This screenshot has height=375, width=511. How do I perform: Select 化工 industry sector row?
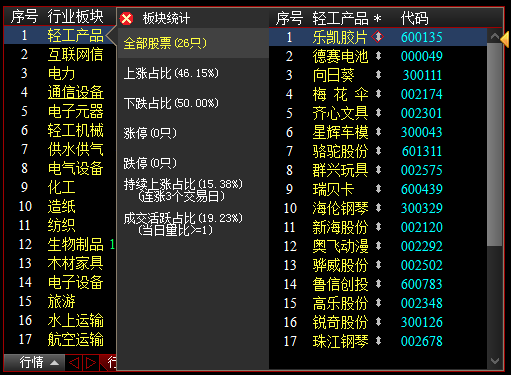pyautogui.click(x=60, y=187)
